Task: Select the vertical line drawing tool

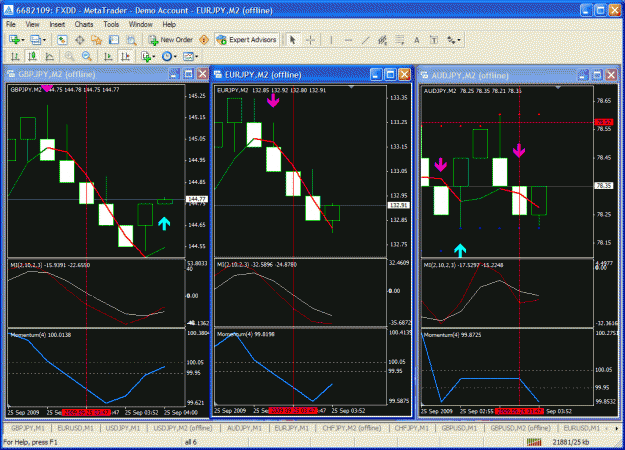Action: click(331, 39)
